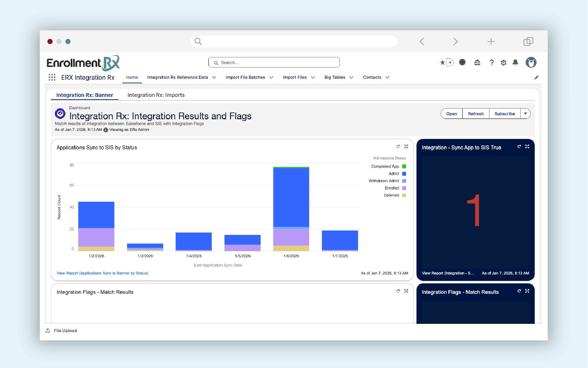Image resolution: width=588 pixels, height=368 pixels.
Task: Open the App Launcher grid icon
Action: pyautogui.click(x=52, y=77)
